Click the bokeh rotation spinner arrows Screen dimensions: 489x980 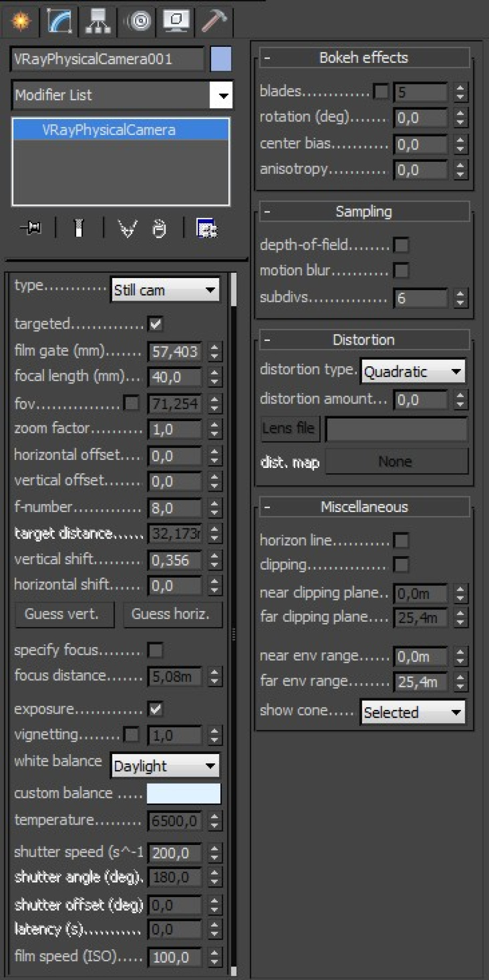coord(460,118)
